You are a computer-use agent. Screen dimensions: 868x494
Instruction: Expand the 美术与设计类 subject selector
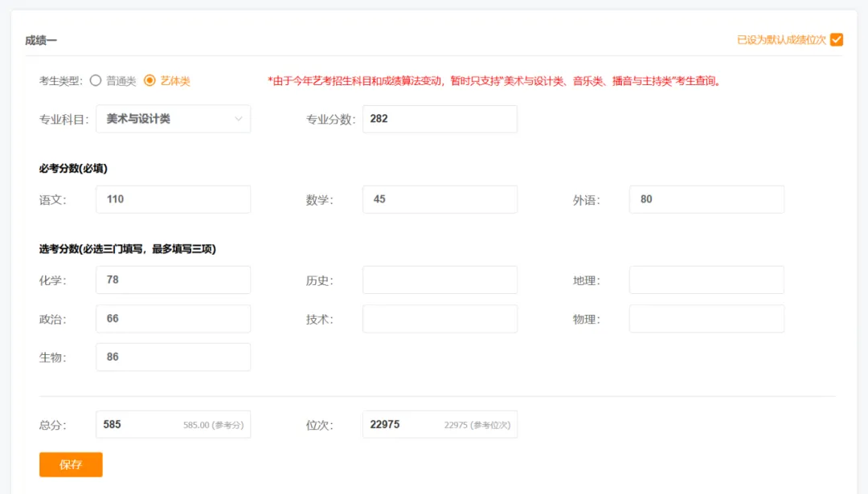tap(173, 118)
